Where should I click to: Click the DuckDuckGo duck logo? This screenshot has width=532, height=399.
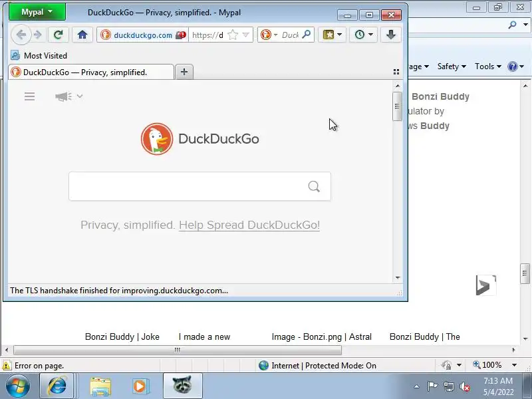pos(157,139)
